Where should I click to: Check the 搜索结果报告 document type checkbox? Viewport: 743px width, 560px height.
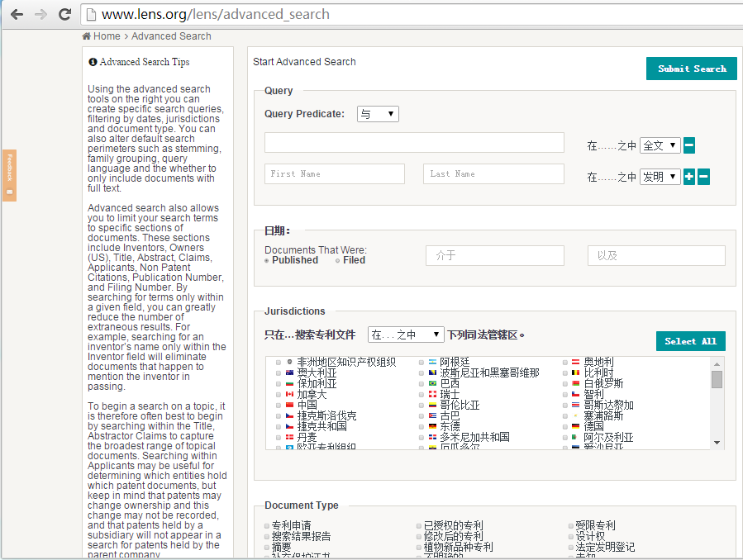point(267,537)
